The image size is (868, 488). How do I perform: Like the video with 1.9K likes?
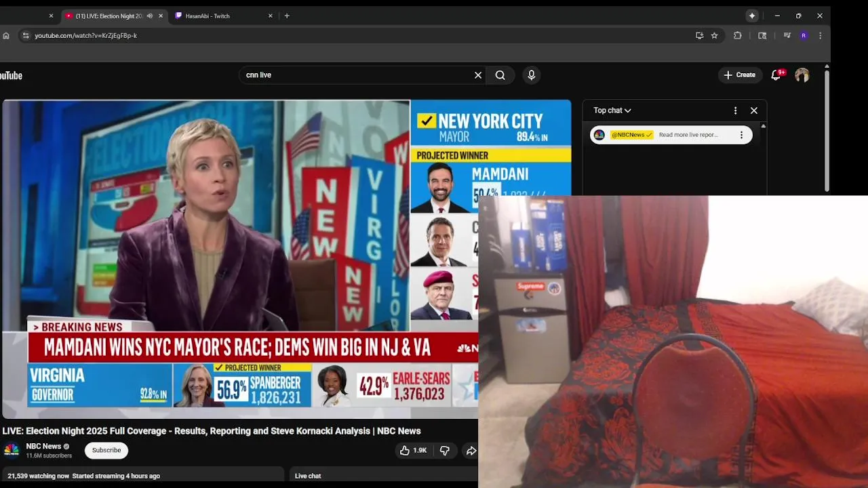tap(413, 450)
